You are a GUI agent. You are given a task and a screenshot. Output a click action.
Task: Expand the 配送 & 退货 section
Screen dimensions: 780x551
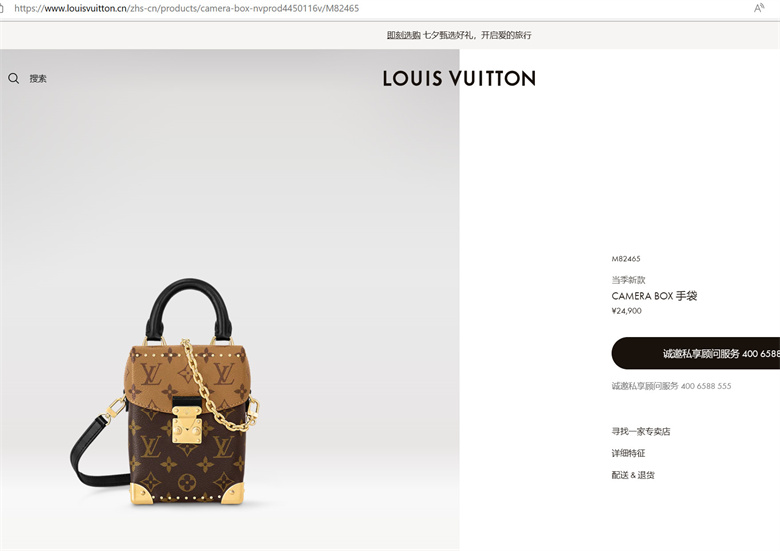tap(633, 475)
